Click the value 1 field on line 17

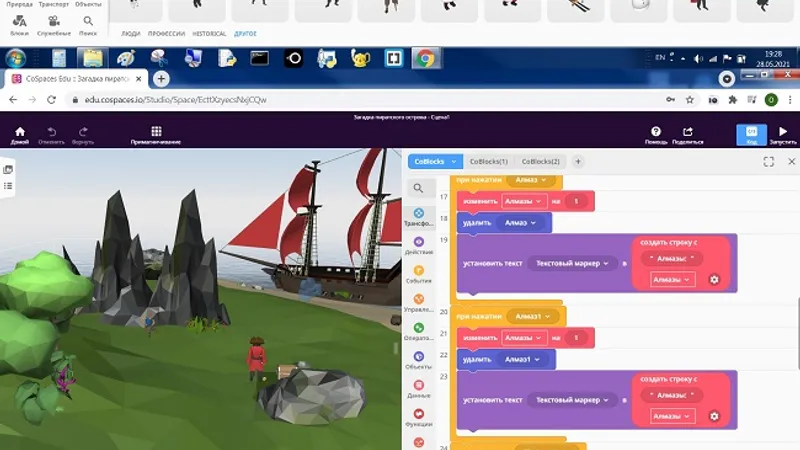(576, 201)
